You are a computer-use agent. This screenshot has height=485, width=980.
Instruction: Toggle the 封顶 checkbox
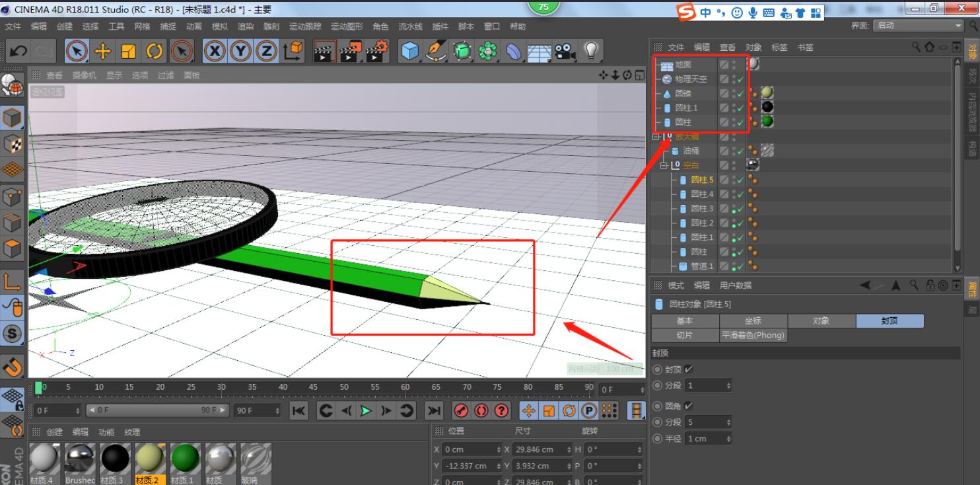[689, 369]
